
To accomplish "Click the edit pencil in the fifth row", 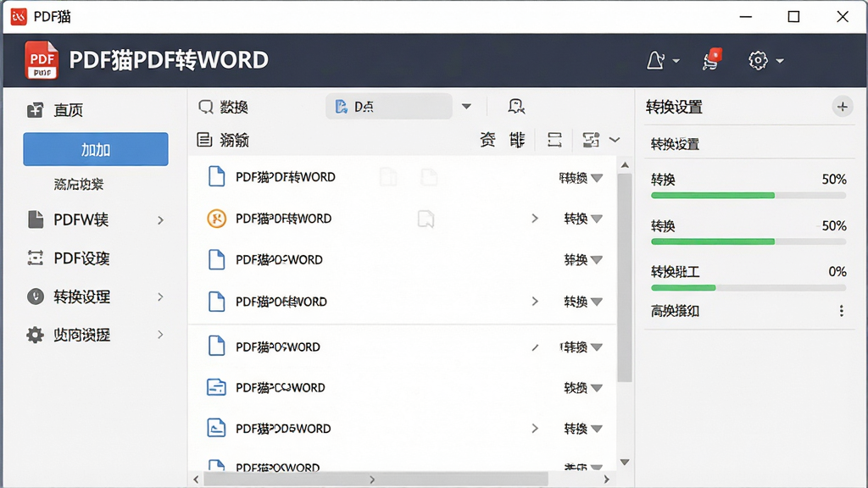I will (x=536, y=347).
